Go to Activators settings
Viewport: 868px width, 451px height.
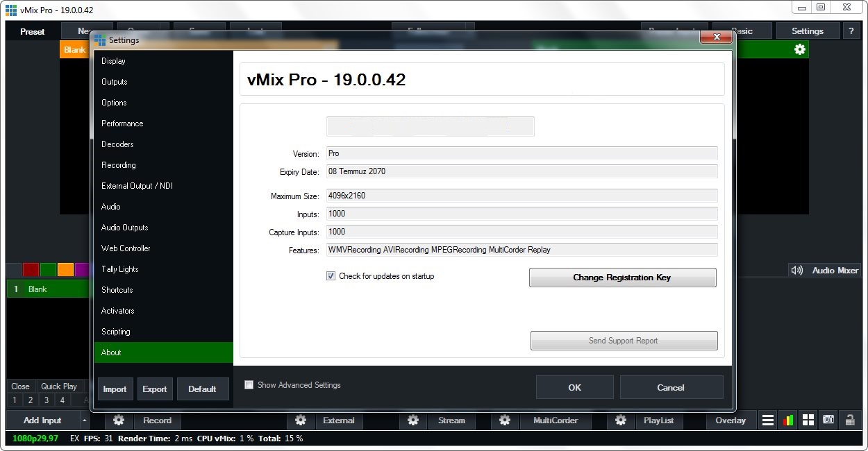pos(164,311)
